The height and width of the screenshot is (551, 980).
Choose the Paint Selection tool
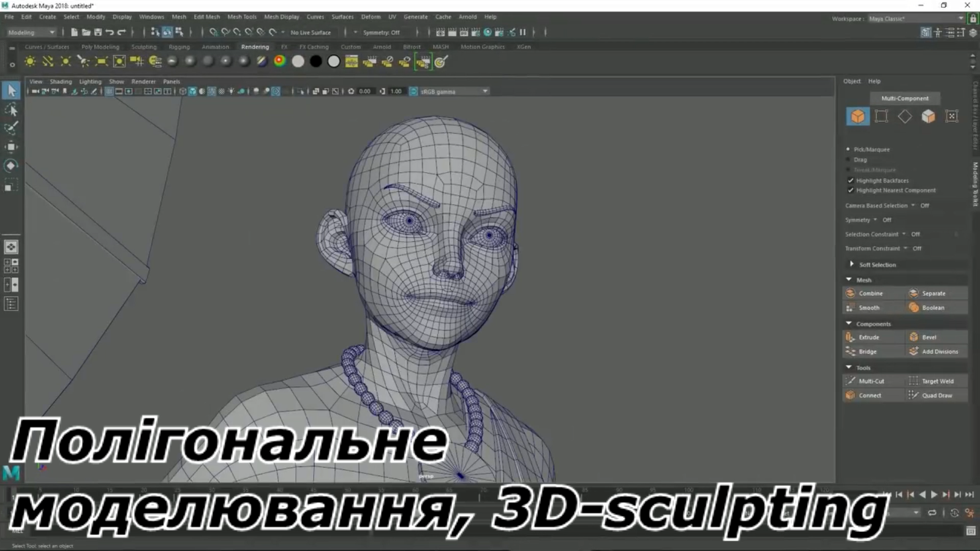[11, 128]
